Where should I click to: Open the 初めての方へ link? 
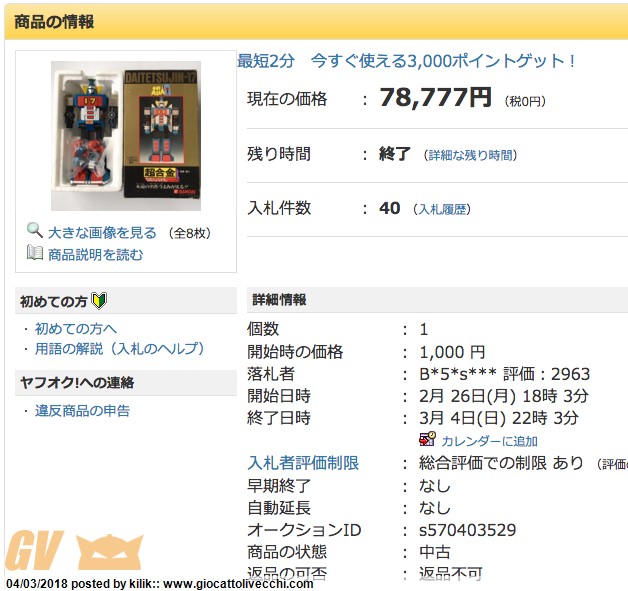click(x=76, y=329)
